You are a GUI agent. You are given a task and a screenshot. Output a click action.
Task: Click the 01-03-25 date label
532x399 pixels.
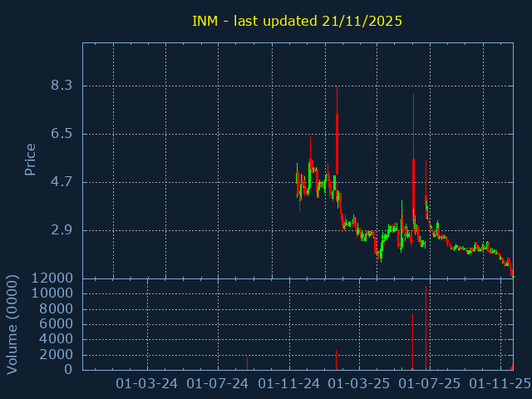(358, 383)
